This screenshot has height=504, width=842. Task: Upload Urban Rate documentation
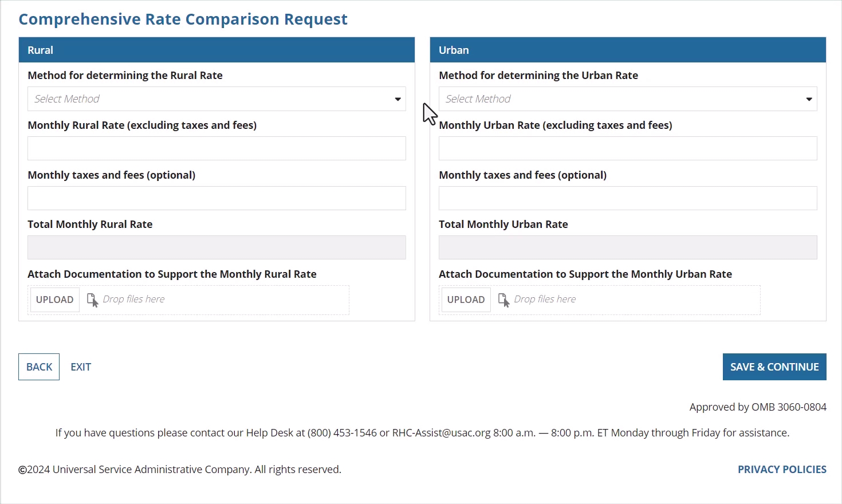click(x=466, y=300)
